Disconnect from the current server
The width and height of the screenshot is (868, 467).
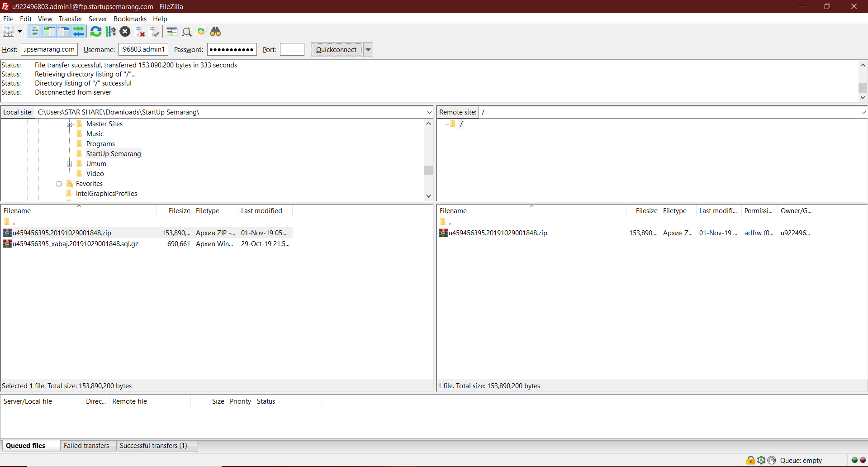coord(140,32)
